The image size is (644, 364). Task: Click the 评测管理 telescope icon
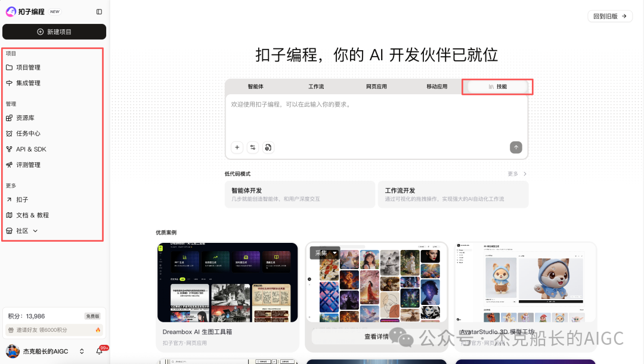click(9, 165)
